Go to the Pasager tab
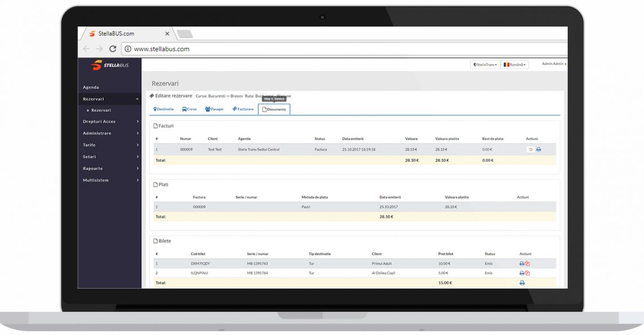The height and width of the screenshot is (335, 644). click(215, 109)
